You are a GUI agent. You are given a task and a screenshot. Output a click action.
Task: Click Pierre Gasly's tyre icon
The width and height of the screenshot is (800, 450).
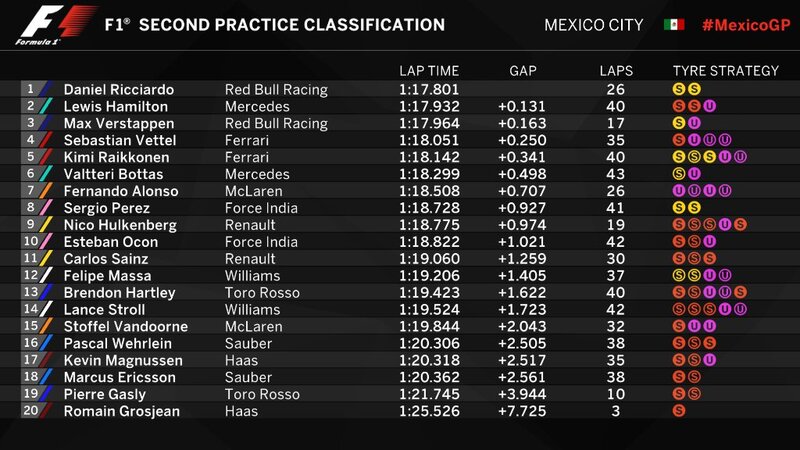coord(680,395)
